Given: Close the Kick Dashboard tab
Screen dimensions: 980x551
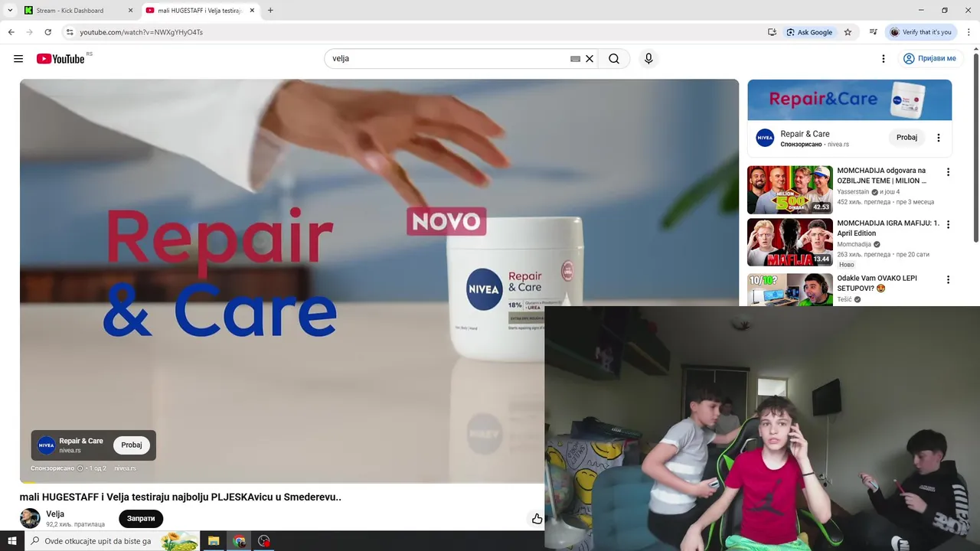Looking at the screenshot, I should tap(130, 11).
